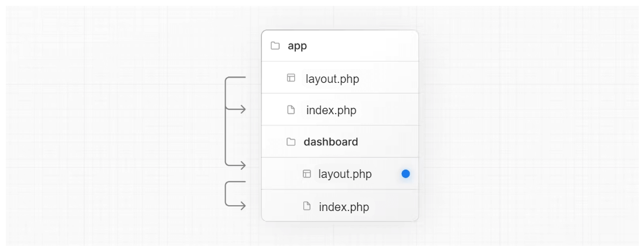Click the blue dot next to layout.php
The width and height of the screenshot is (644, 251).
(x=405, y=174)
